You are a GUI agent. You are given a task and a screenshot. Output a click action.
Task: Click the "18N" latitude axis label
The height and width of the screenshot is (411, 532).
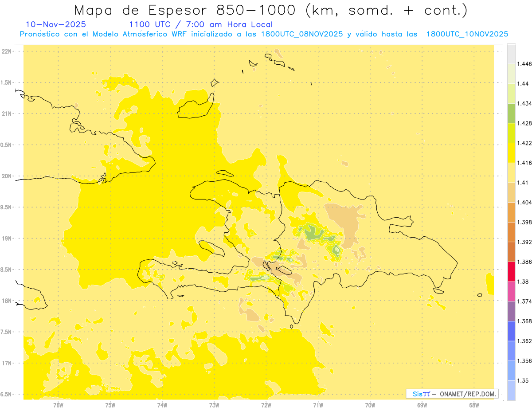click(7, 301)
